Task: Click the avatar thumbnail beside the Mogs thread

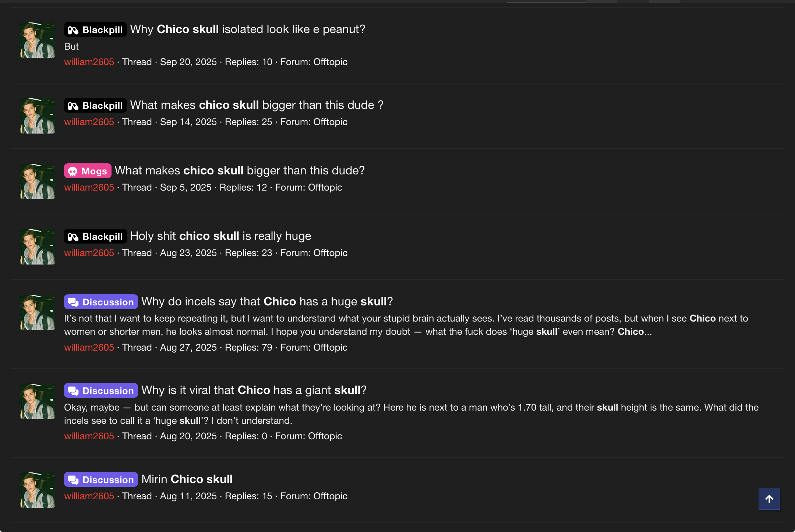Action: click(x=37, y=181)
